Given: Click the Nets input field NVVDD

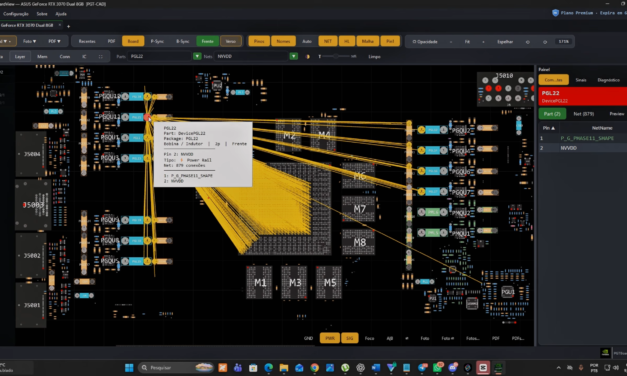Looking at the screenshot, I should click(252, 56).
